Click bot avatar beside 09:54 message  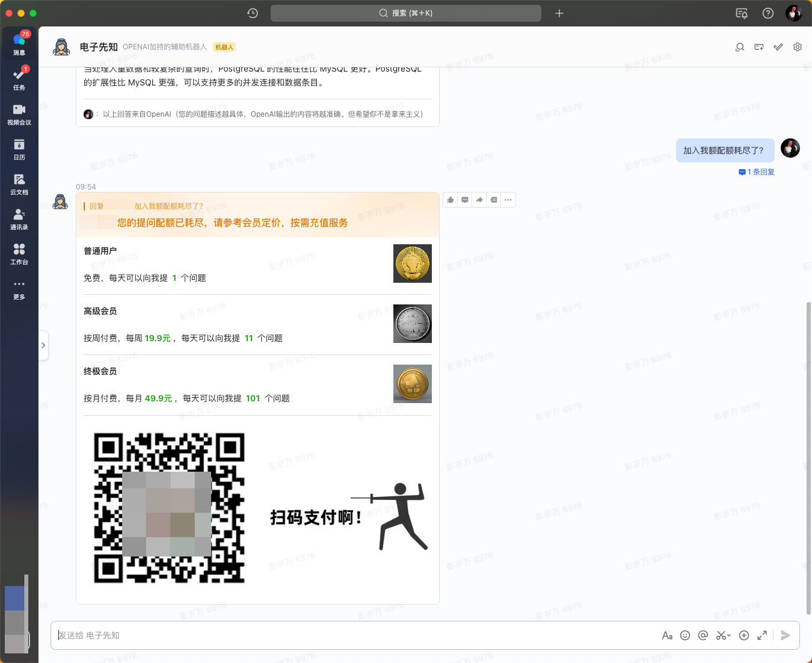pyautogui.click(x=60, y=202)
